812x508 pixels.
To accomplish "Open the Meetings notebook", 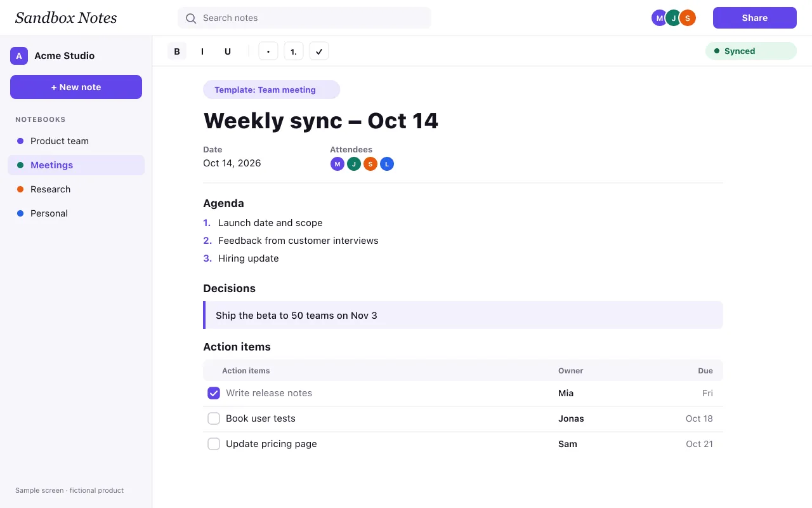I will [x=76, y=165].
